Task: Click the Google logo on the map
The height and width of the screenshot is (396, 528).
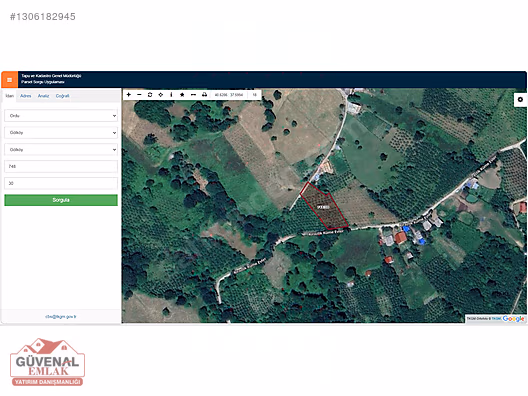Action: [x=514, y=318]
